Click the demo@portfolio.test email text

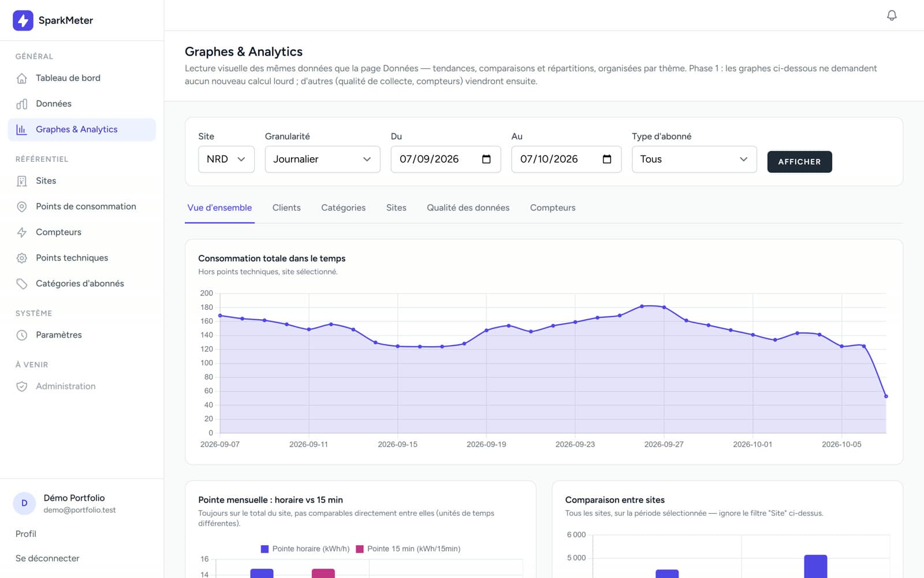tap(80, 510)
